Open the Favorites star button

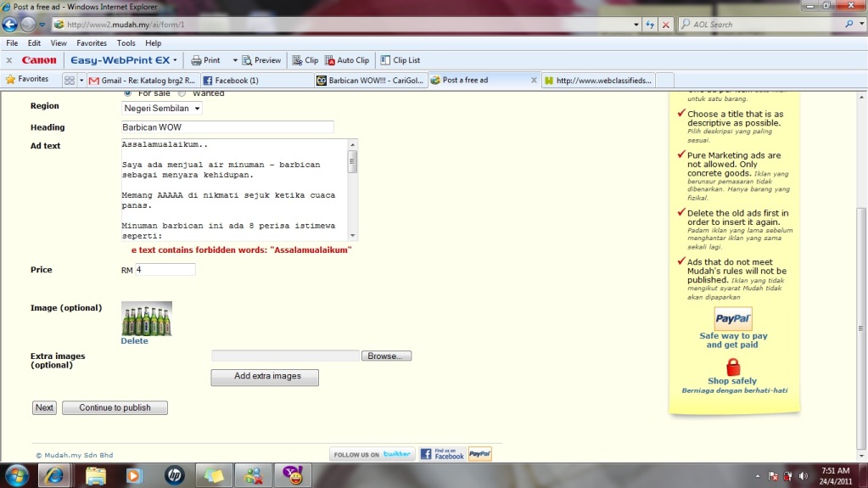pyautogui.click(x=27, y=79)
